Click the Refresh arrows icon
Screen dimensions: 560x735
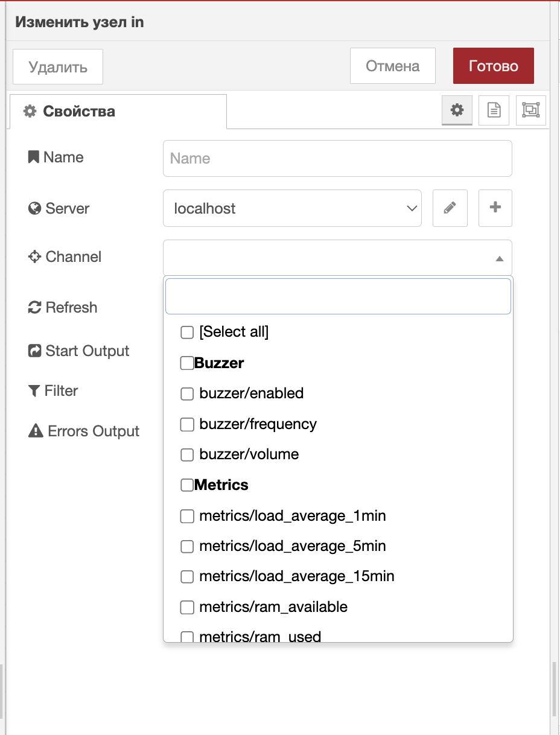[x=34, y=308]
